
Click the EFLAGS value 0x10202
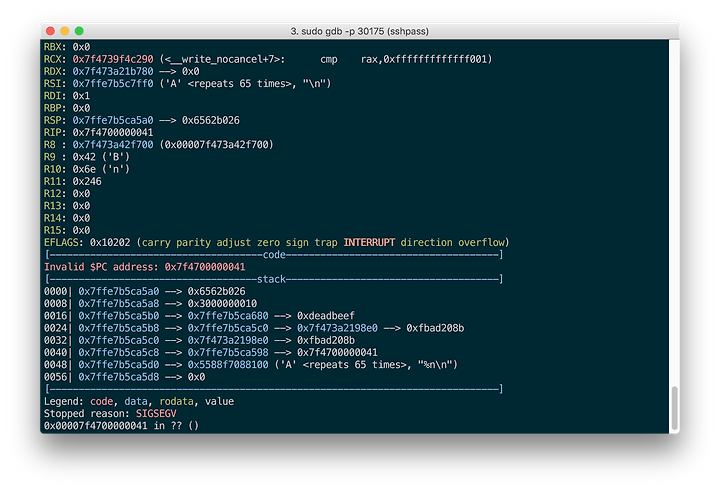(x=110, y=243)
